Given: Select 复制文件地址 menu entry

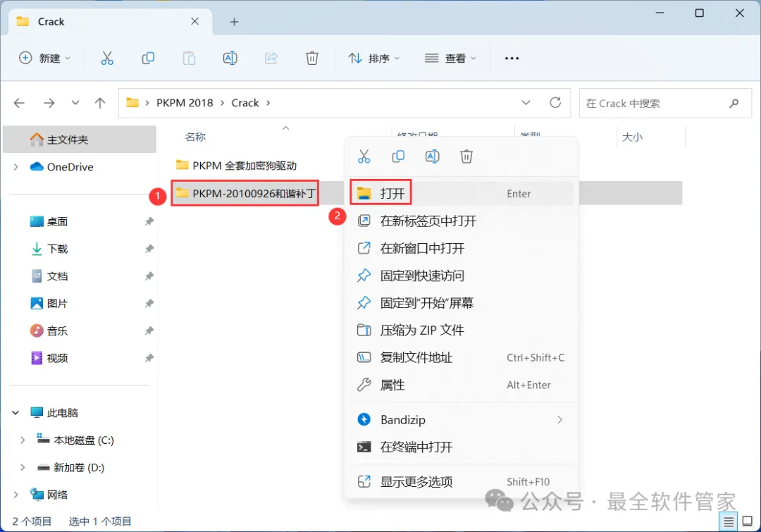Looking at the screenshot, I should click(461, 358).
